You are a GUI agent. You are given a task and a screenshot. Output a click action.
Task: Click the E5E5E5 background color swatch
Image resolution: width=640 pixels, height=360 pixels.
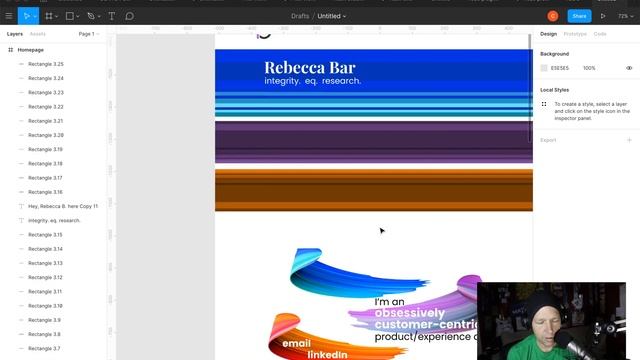click(x=544, y=68)
